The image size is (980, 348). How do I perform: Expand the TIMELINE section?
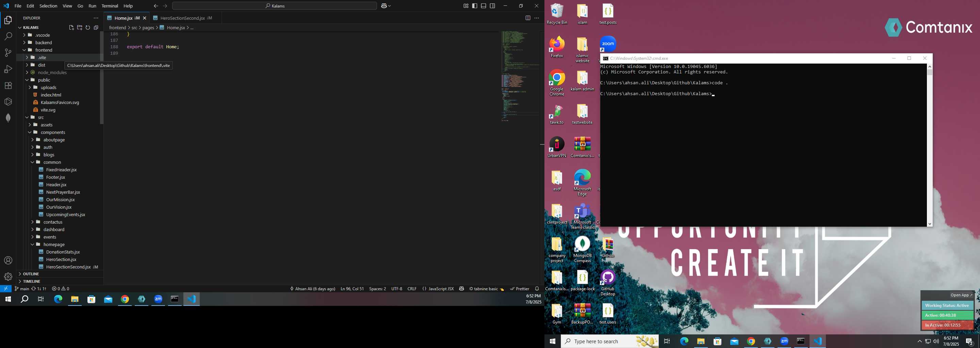(x=60, y=281)
